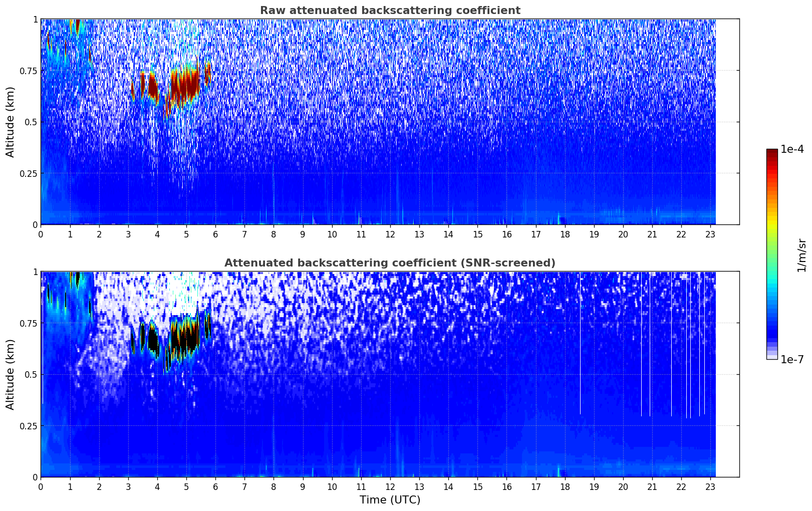
Task: Click the 'Altitude (km)' label of the bottom plot
Action: pyautogui.click(x=11, y=374)
